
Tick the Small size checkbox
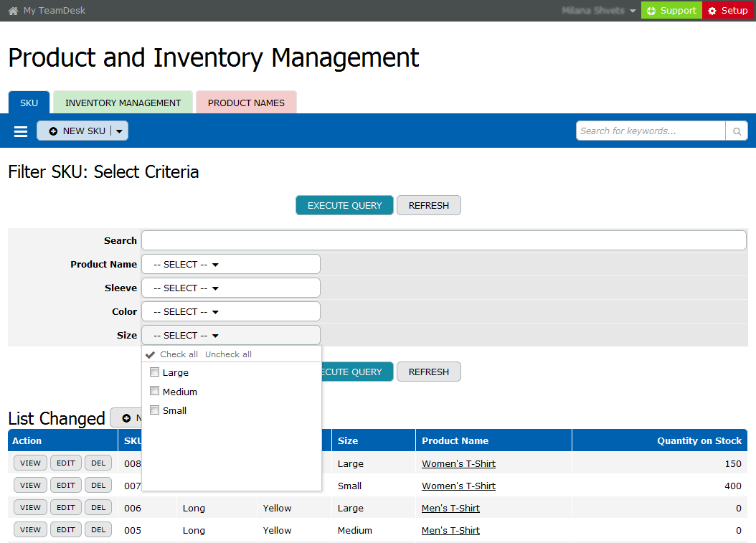point(154,410)
